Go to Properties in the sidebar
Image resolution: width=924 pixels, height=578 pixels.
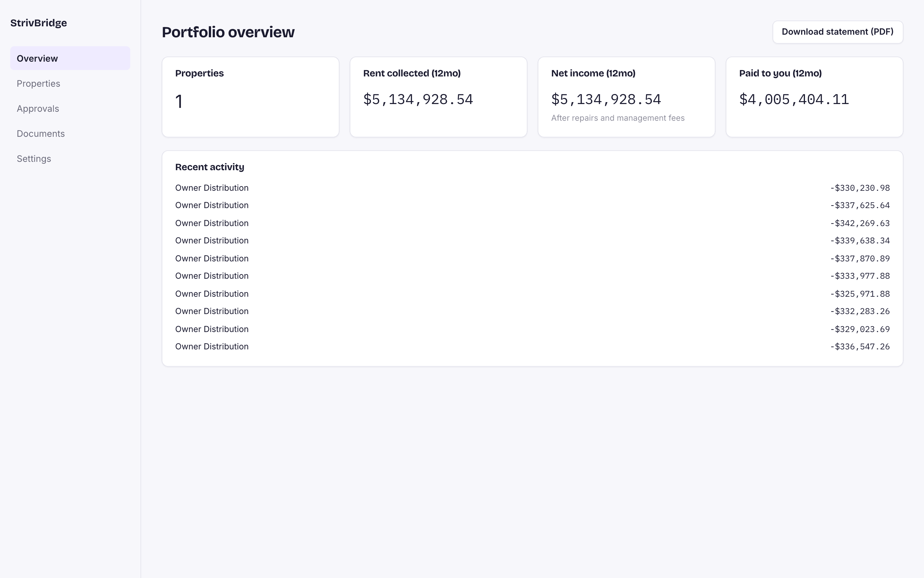click(70, 83)
